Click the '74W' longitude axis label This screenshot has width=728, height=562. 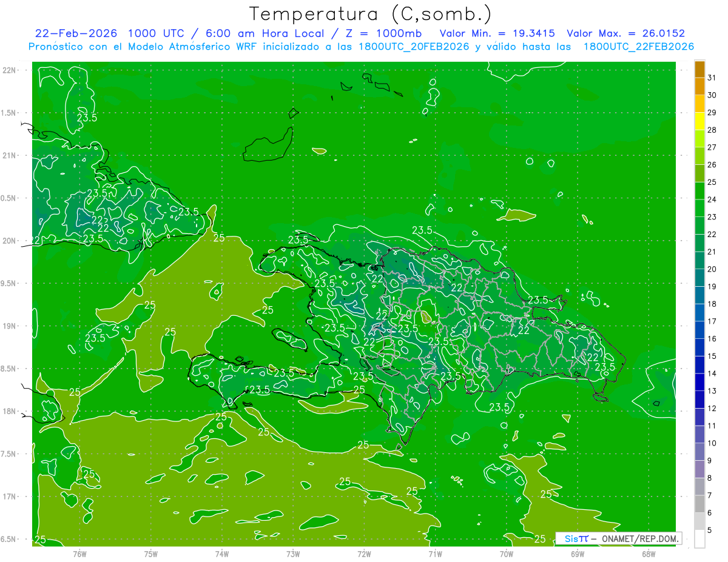click(222, 554)
